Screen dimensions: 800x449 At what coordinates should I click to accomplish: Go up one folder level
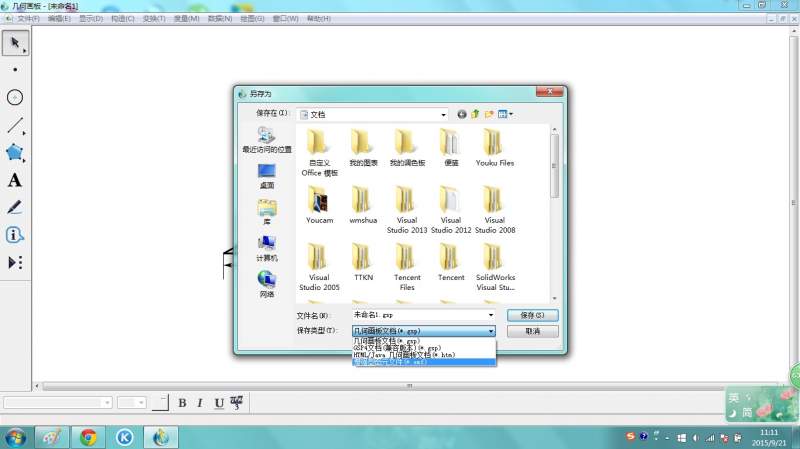(475, 114)
